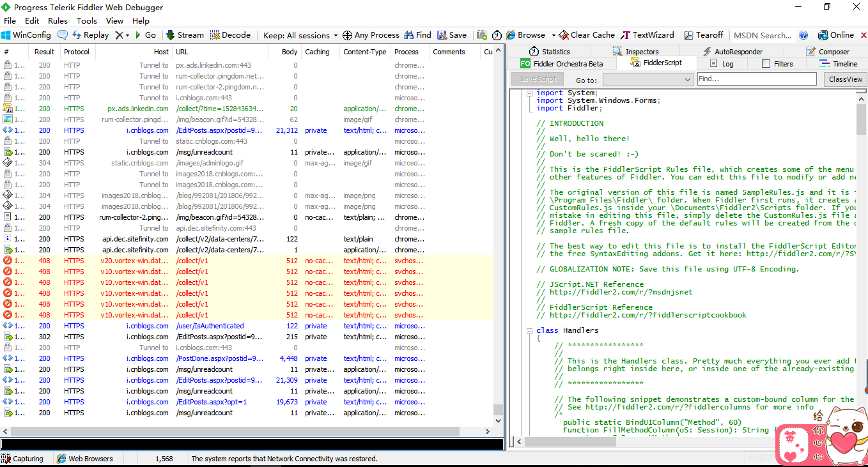The image size is (868, 467).
Task: Select the v20.vortex-win 408 session row
Action: 247,261
